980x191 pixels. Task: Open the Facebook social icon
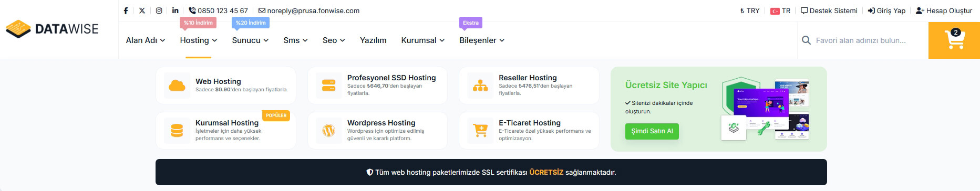[x=126, y=10]
